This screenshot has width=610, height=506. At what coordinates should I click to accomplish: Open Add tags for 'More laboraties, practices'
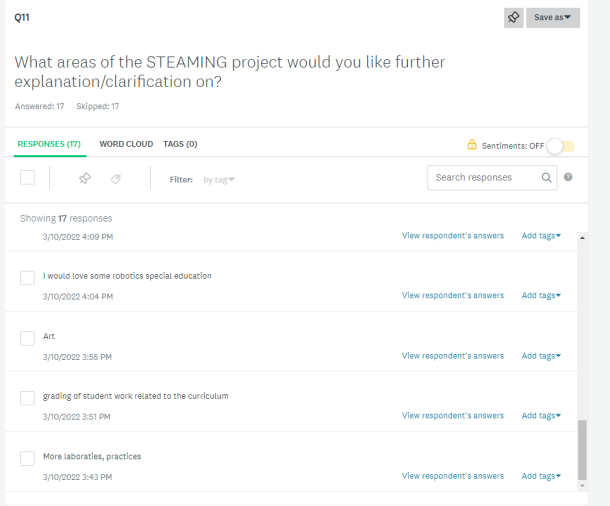pos(541,476)
